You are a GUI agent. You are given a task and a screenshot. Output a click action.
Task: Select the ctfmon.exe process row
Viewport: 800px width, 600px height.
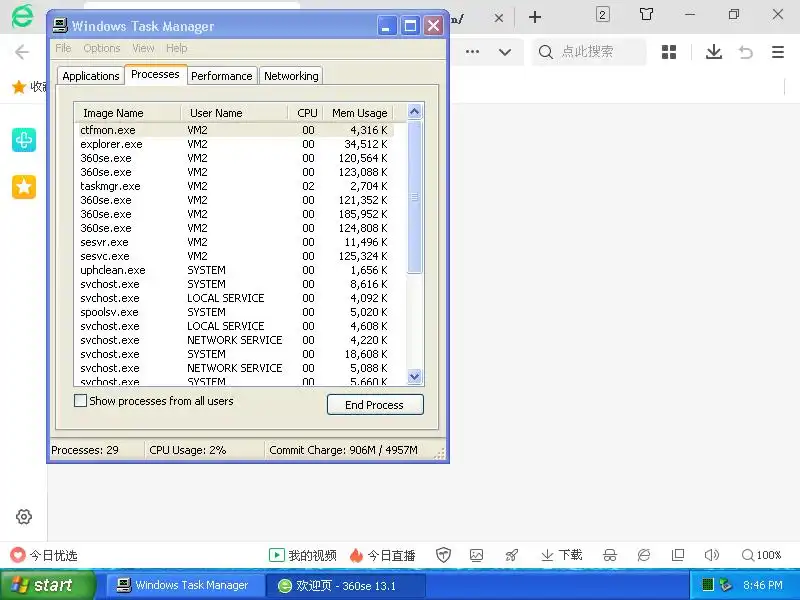[235, 130]
